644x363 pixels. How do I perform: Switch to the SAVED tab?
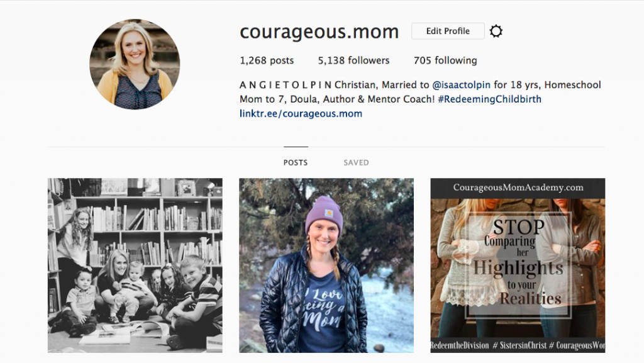point(356,162)
